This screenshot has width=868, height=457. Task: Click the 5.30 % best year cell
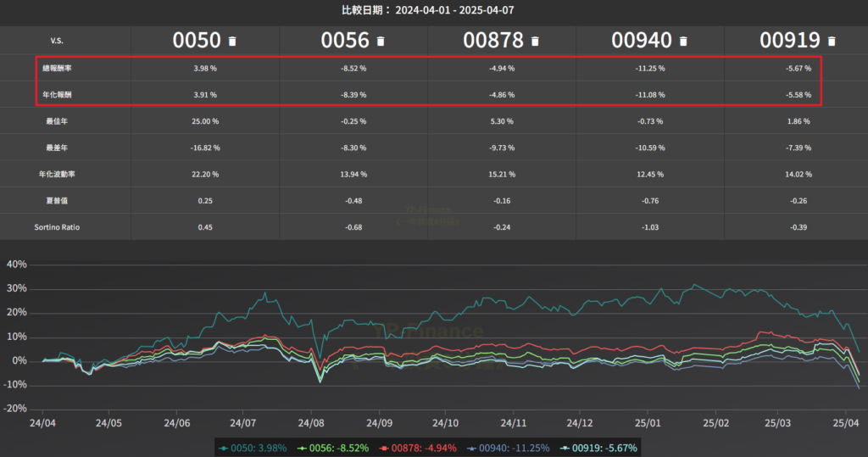click(x=502, y=121)
